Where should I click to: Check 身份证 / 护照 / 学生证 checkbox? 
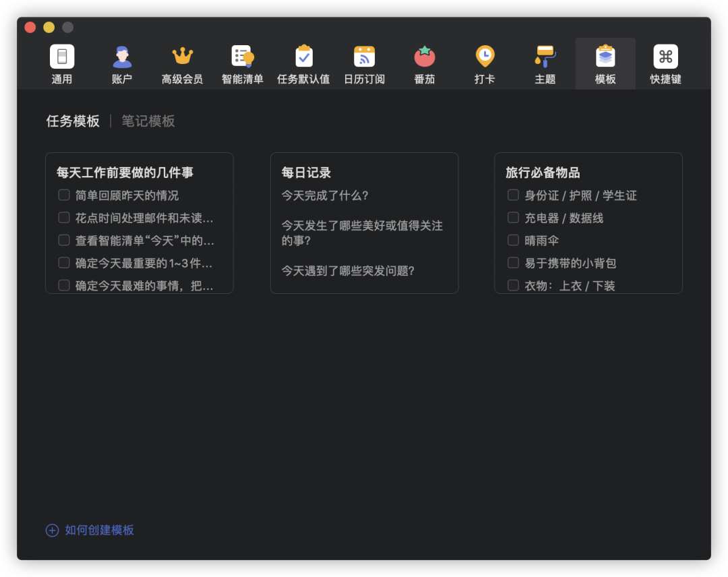[513, 195]
